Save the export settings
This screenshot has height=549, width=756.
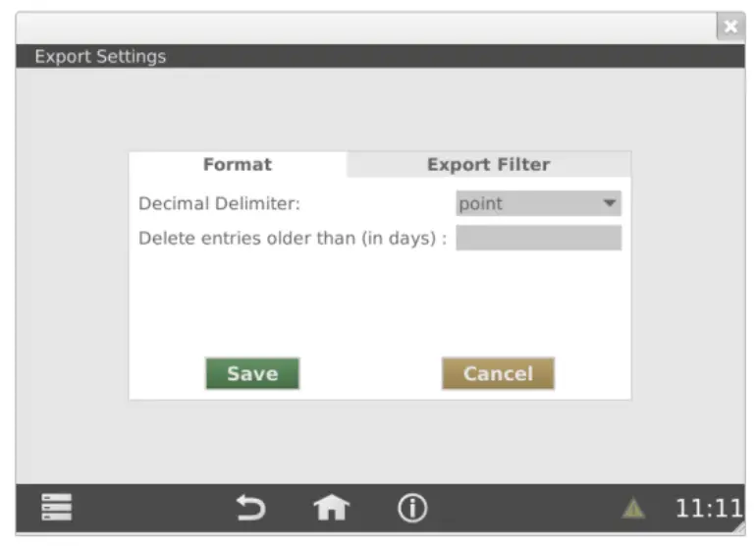(252, 373)
